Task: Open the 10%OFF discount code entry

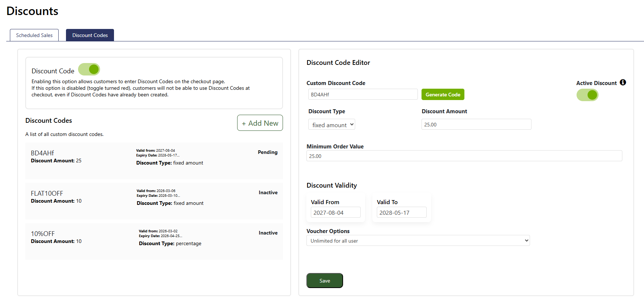Action: (154, 242)
